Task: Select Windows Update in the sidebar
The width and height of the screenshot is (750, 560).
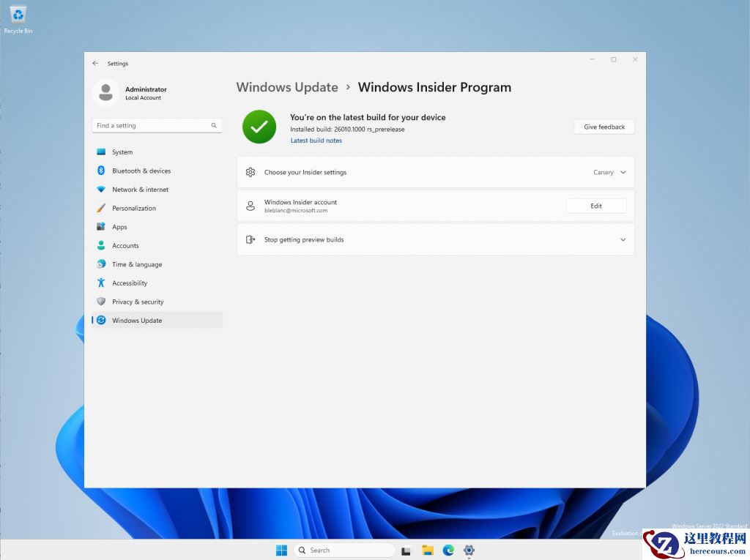Action: click(x=136, y=320)
